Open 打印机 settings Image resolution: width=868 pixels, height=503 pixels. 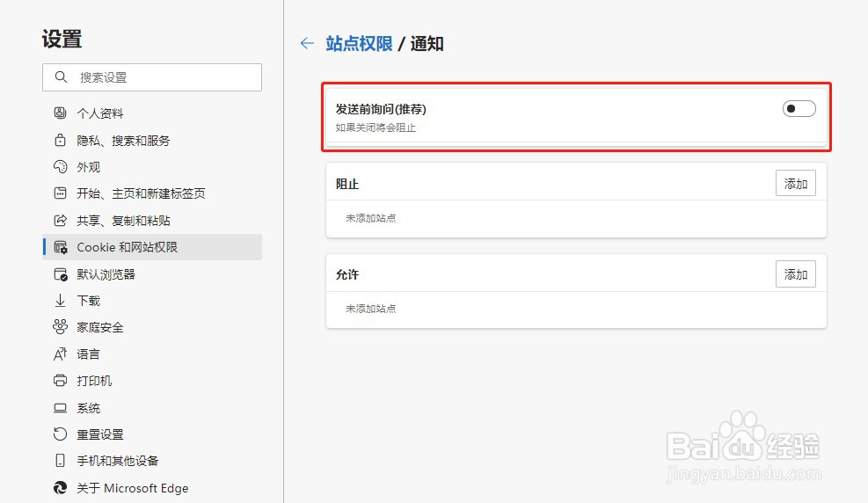tap(152, 382)
